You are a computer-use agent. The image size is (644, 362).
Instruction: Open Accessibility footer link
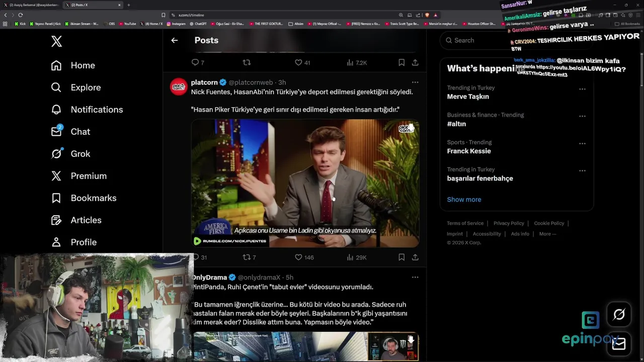coord(487,234)
